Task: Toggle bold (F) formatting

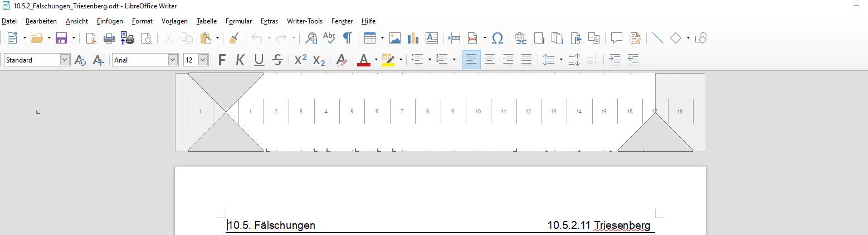Action: 222,60
